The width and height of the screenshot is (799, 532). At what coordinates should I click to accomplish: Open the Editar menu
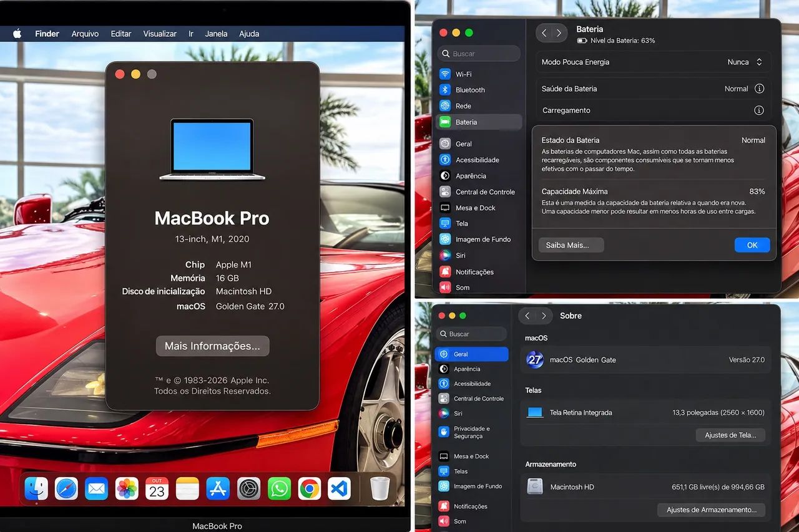coord(121,34)
